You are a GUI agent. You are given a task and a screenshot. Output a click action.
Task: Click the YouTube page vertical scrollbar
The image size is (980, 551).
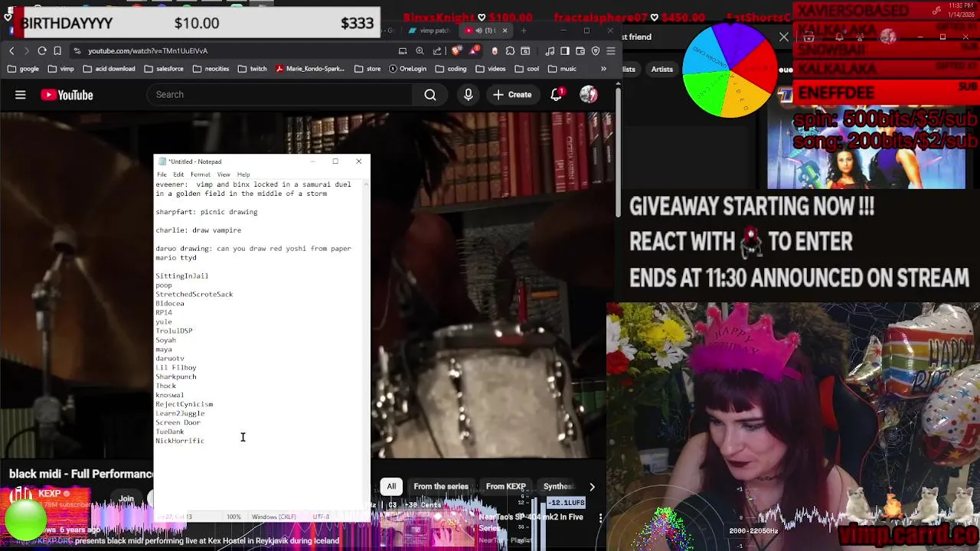point(618,153)
